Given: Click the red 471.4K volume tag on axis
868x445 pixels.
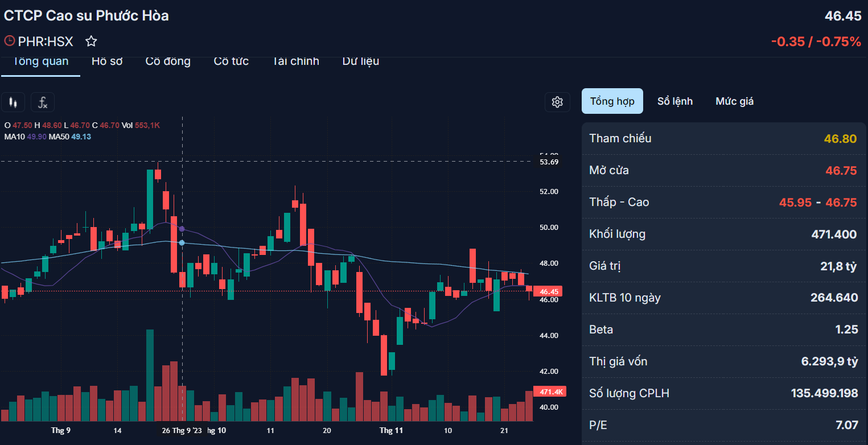Looking at the screenshot, I should 549,392.
